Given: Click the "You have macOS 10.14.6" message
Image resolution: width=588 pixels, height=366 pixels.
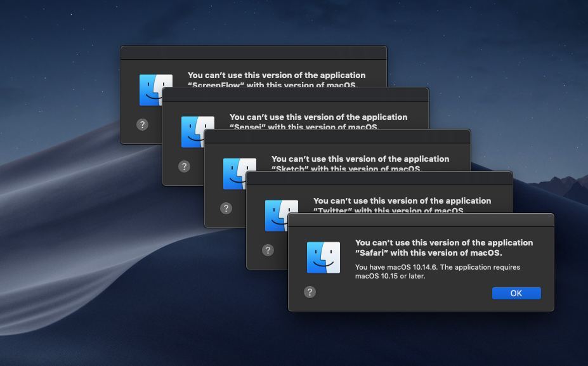Looking at the screenshot, I should (438, 271).
